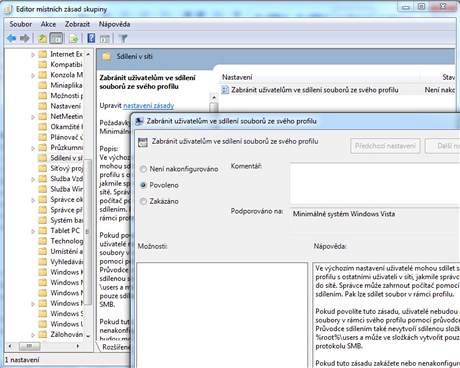Toggle the action pane toolbar icon
This screenshot has width=460, height=368.
105,39
